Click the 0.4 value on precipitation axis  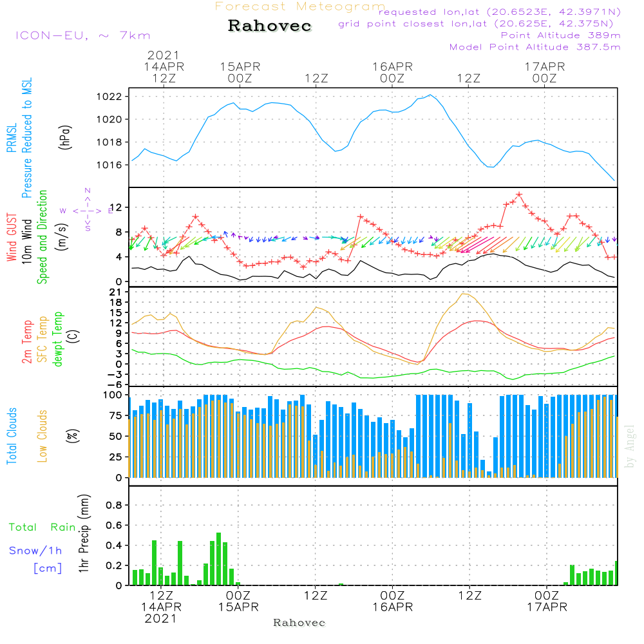114,545
